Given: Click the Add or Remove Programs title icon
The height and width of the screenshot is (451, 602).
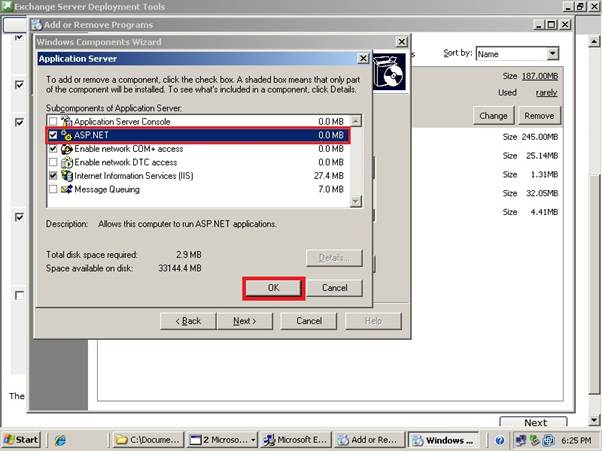Looking at the screenshot, I should (37, 25).
